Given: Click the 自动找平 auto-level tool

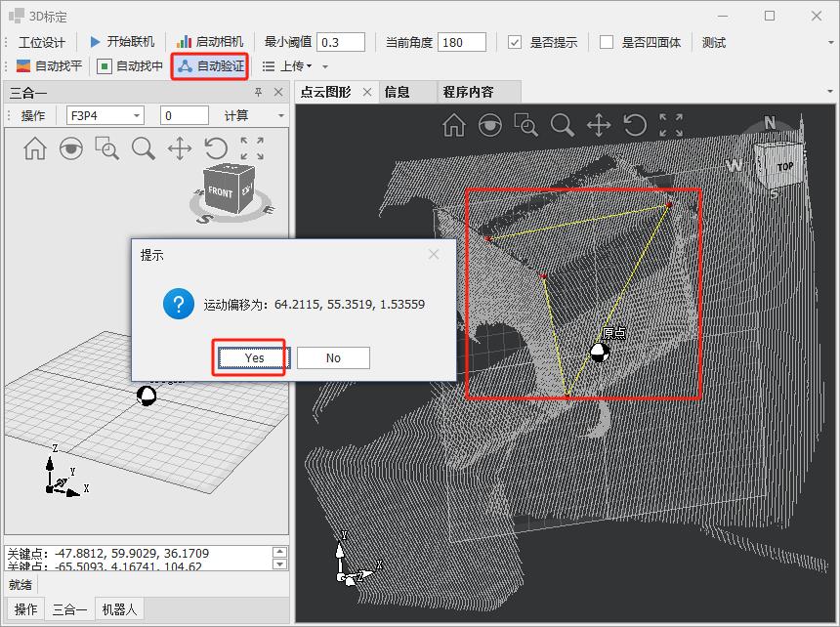Looking at the screenshot, I should 50,66.
